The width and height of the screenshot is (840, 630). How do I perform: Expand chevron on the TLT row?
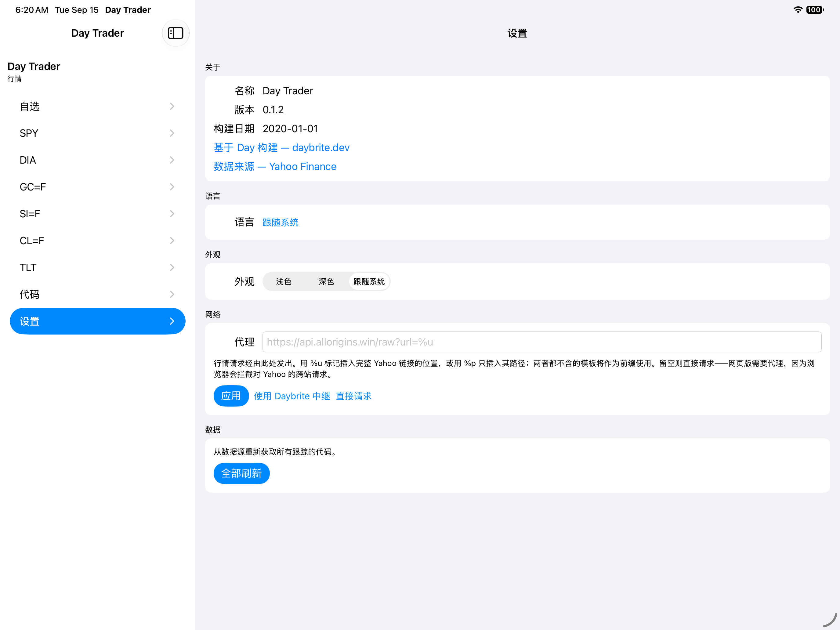[x=172, y=268]
